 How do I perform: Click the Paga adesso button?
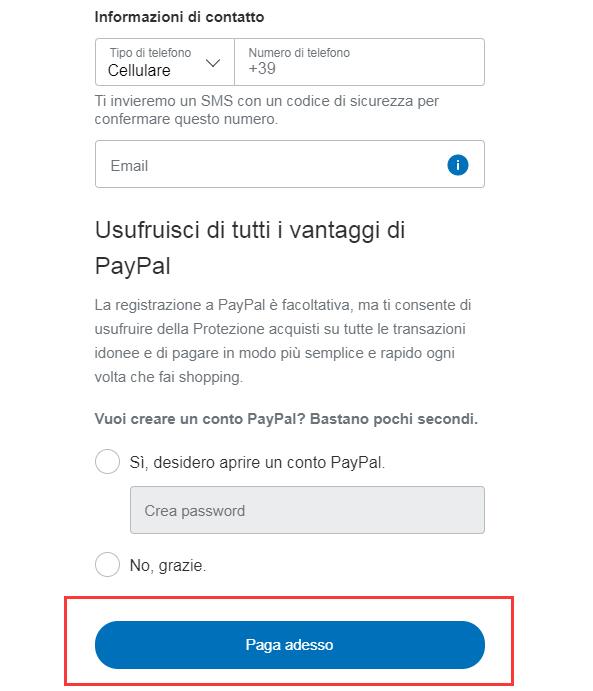(x=290, y=645)
